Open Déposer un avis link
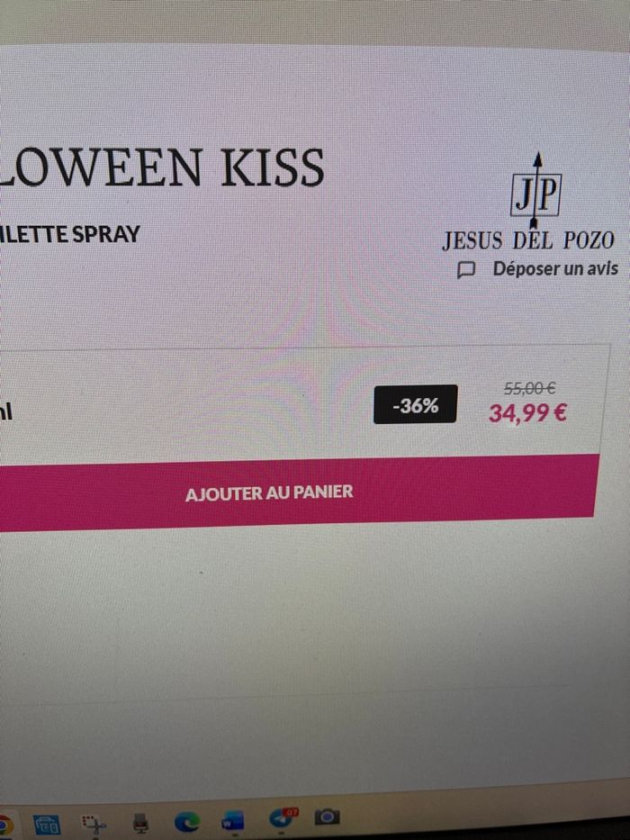This screenshot has height=840, width=630. pos(555,268)
